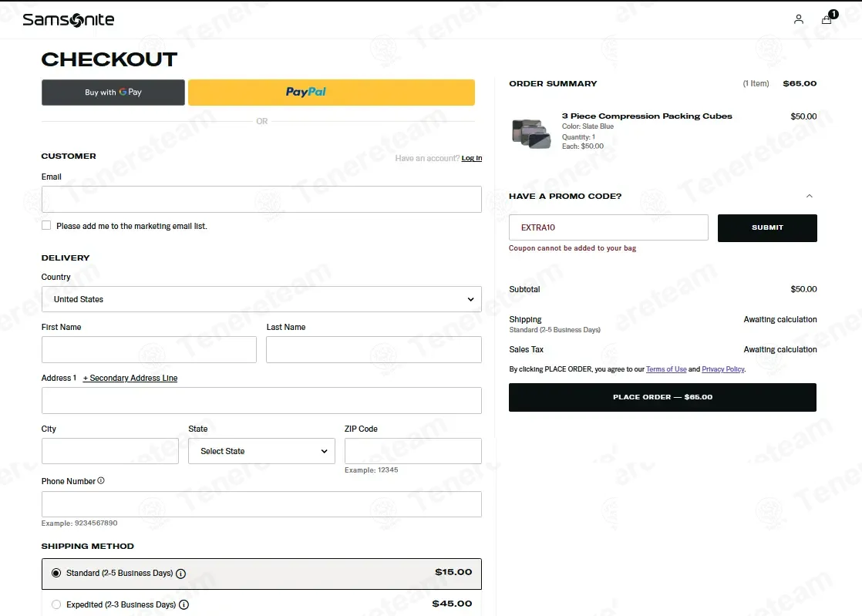Select Expedited (2-3 Business Days) shipping
The height and width of the screenshot is (616, 862).
click(x=56, y=604)
